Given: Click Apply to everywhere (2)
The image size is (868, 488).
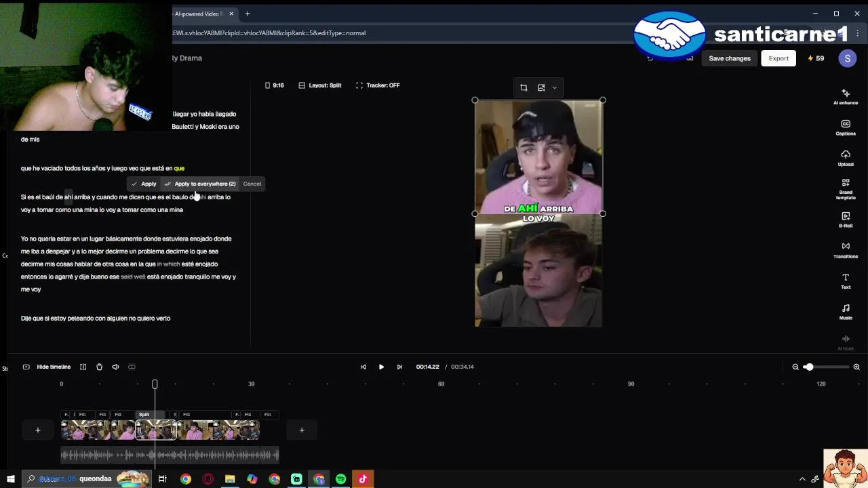Looking at the screenshot, I should click(200, 184).
